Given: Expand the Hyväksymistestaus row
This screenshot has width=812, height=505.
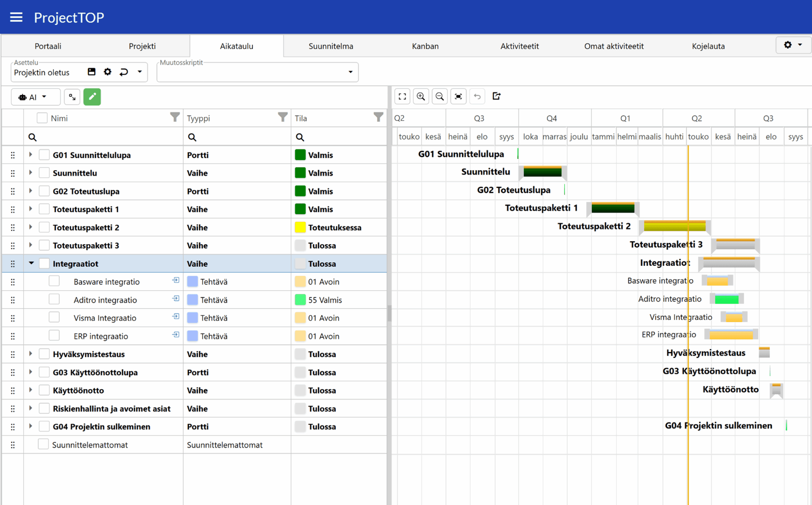Looking at the screenshot, I should coord(31,354).
